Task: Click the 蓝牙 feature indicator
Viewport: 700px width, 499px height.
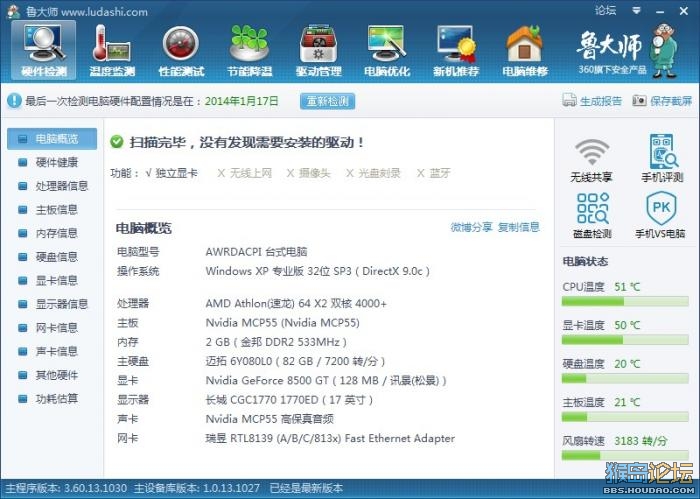Action: (x=433, y=173)
